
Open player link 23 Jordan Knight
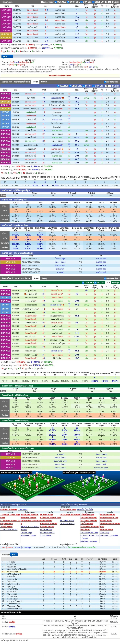[47, 532]
